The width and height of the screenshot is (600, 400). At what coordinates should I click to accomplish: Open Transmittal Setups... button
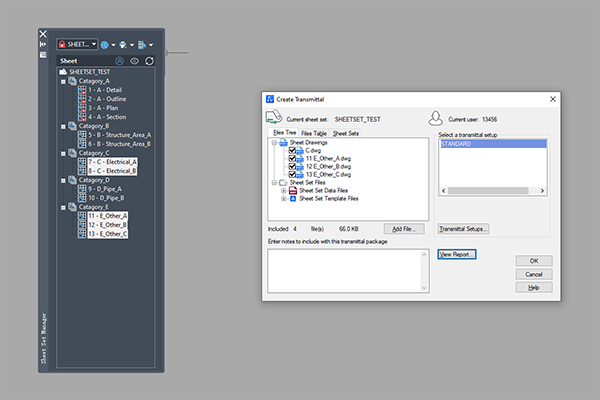pos(463,229)
